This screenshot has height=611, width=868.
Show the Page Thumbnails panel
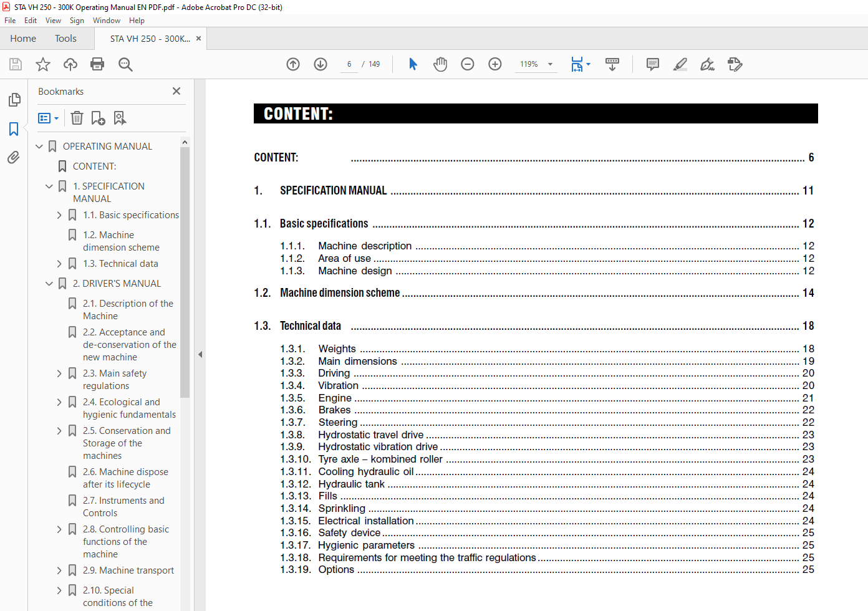coord(14,100)
